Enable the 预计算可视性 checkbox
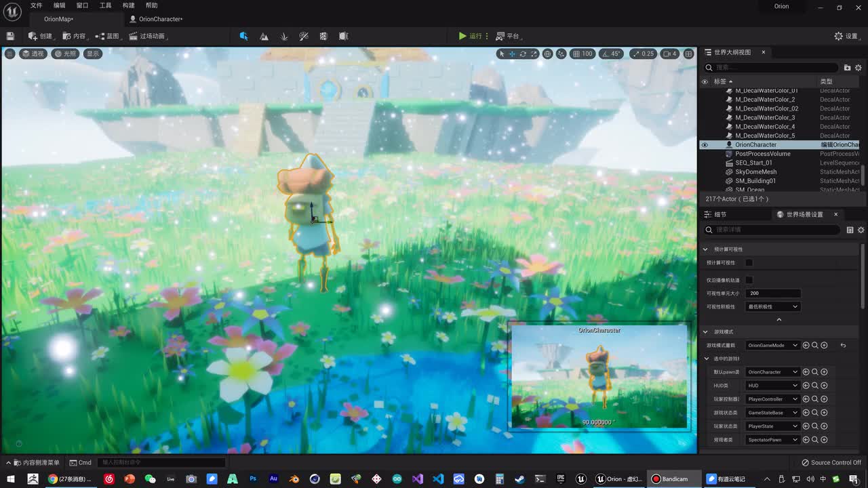868x488 pixels. (x=749, y=262)
